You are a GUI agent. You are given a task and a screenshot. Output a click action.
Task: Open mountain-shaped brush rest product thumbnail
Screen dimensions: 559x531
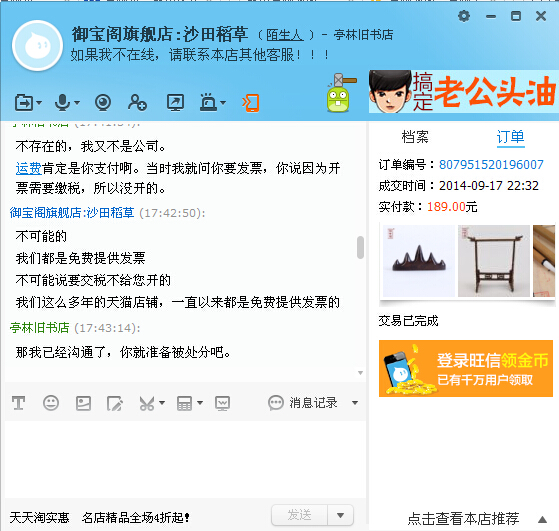[419, 261]
